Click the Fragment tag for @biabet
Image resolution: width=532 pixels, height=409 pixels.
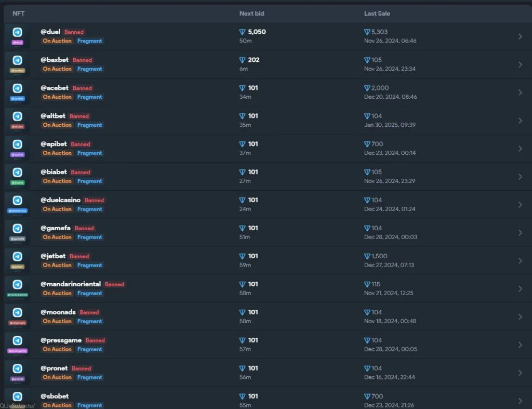click(x=89, y=181)
